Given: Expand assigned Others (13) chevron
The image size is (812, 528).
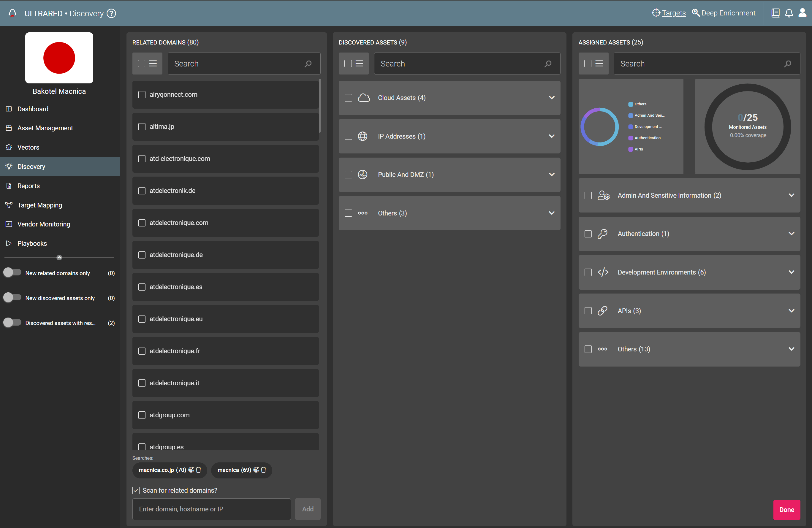Looking at the screenshot, I should [791, 349].
